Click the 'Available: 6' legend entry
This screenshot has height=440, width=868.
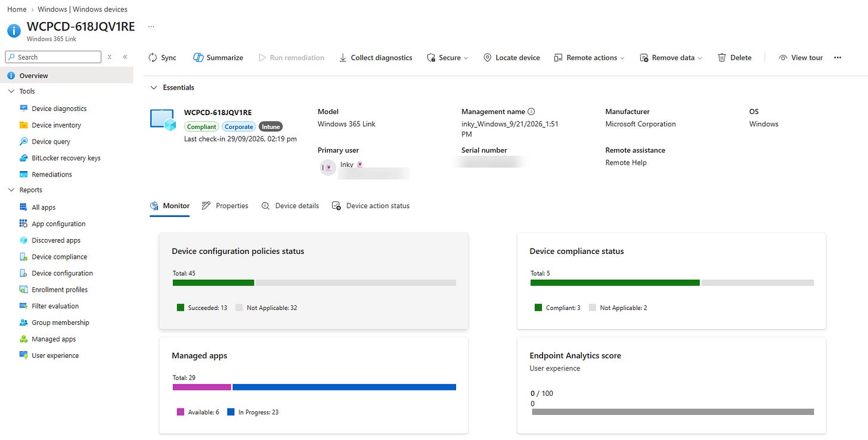[x=198, y=412]
